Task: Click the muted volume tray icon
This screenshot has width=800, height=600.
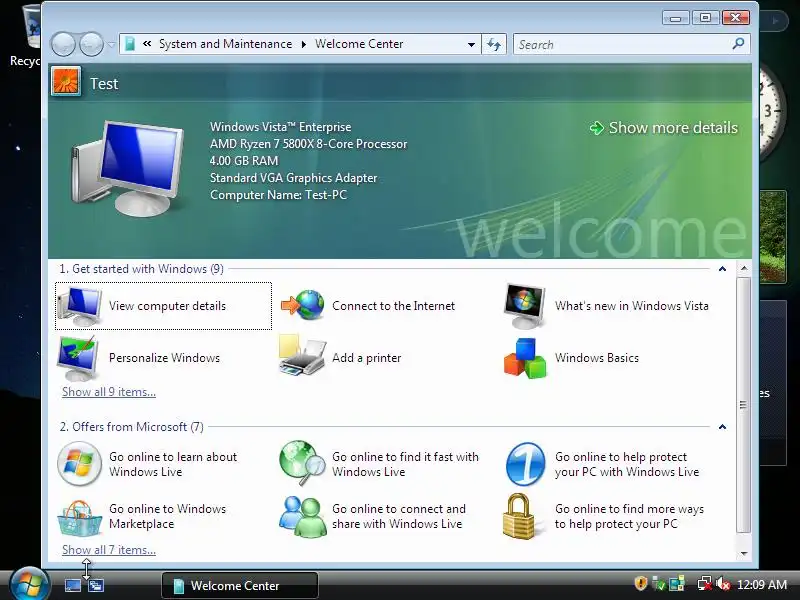Action: [x=722, y=584]
